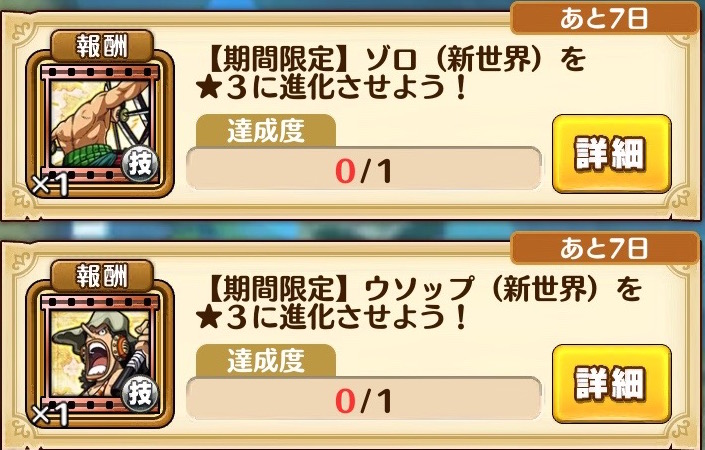
Task: Click Zoro mission 0/1 progress bar
Action: tap(363, 169)
